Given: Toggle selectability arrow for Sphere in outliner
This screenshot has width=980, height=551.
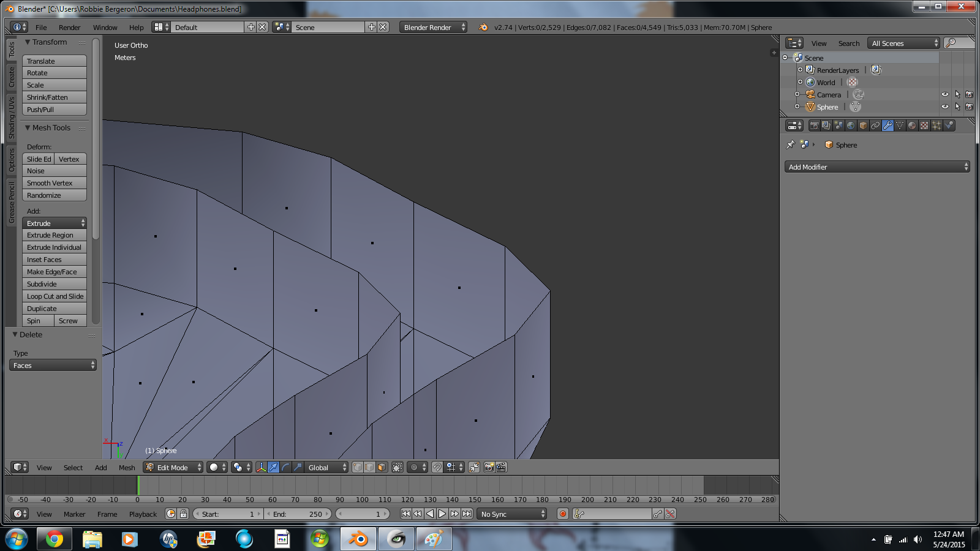Looking at the screenshot, I should click(957, 107).
